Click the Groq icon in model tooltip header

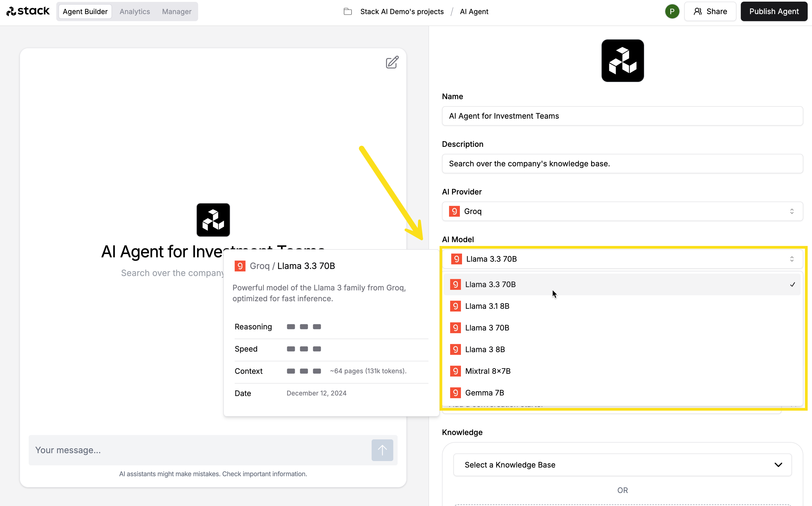pos(240,266)
